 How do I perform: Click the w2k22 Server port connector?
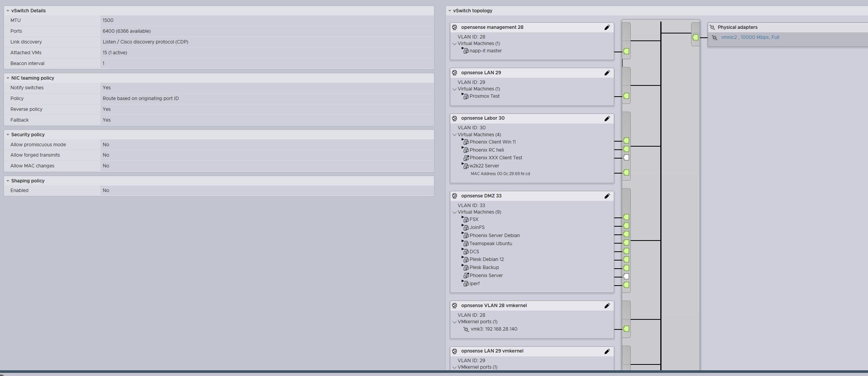point(626,172)
